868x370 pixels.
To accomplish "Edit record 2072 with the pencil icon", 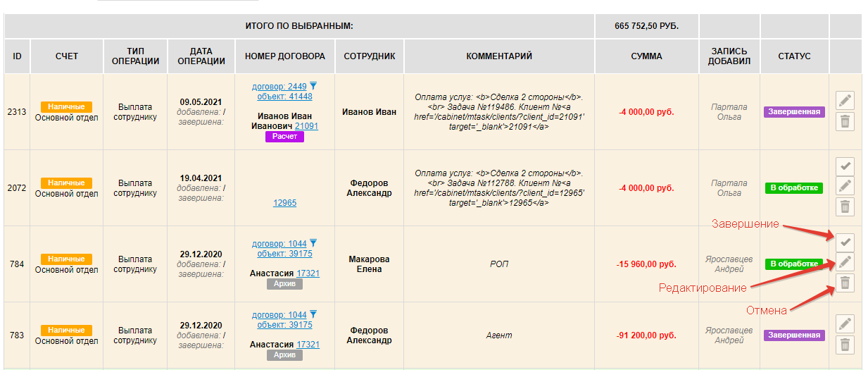I will click(x=845, y=187).
